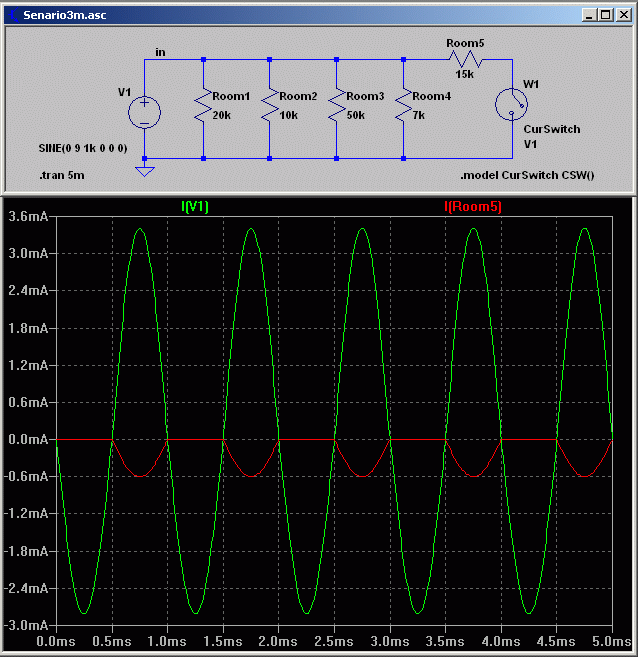
Task: Select the Room5 resistor symbol
Action: coord(466,59)
